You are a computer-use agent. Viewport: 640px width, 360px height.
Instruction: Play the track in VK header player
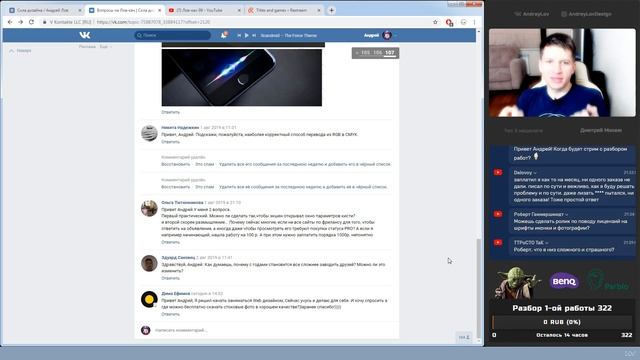[x=247, y=36]
